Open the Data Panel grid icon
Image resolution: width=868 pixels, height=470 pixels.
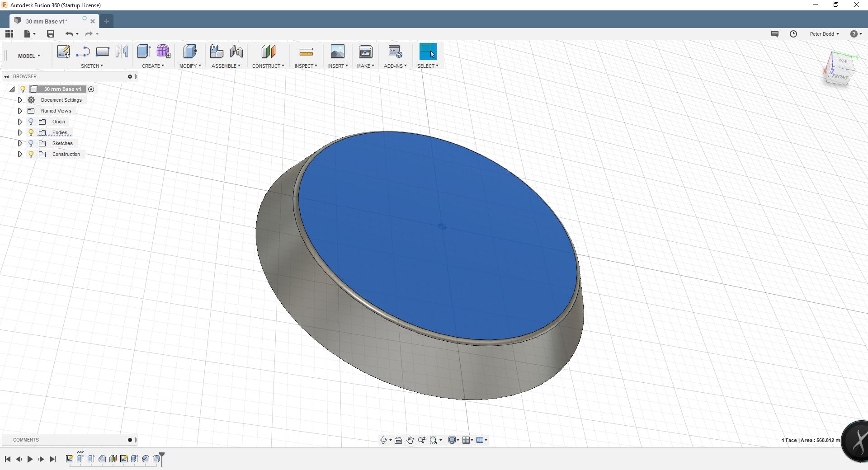click(9, 34)
